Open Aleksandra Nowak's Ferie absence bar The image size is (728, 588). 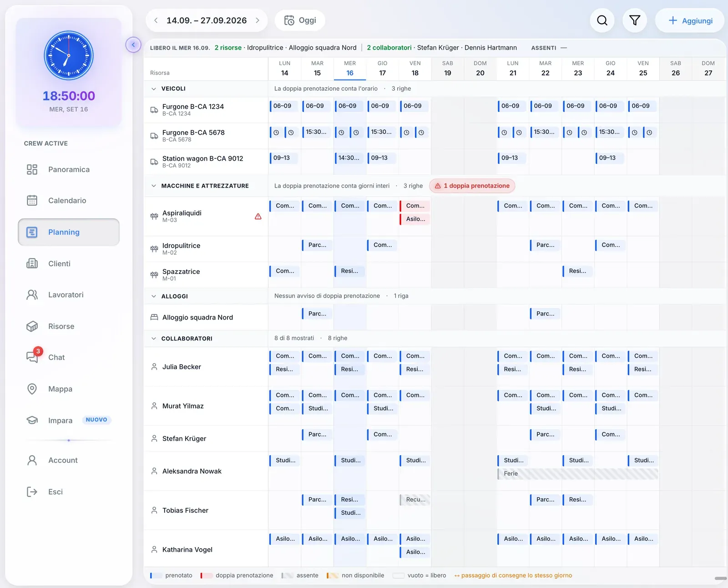click(x=578, y=474)
